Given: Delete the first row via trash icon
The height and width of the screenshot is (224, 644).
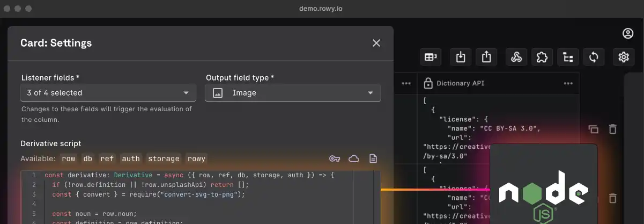Looking at the screenshot, I should (x=612, y=129).
